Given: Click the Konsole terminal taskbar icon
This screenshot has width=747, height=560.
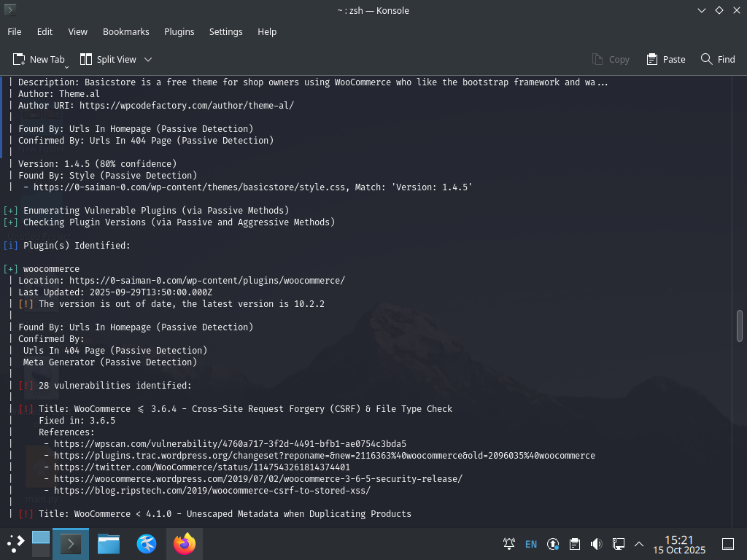Looking at the screenshot, I should (x=71, y=544).
